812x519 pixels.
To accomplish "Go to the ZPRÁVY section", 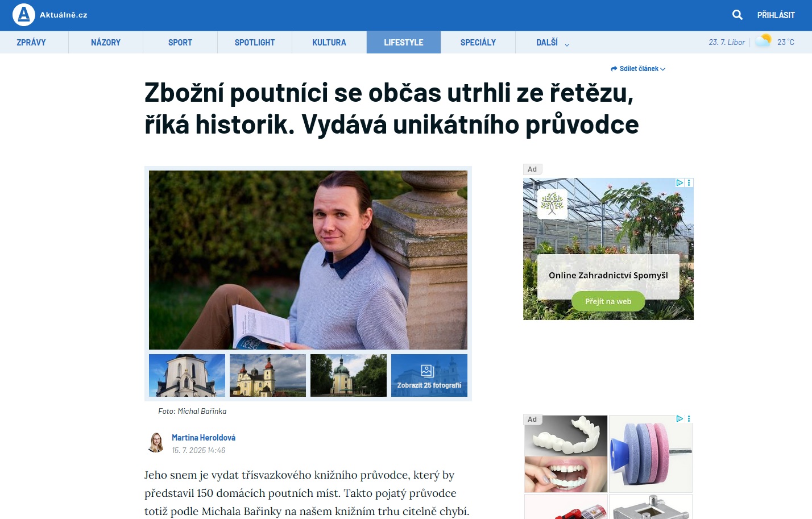I will [x=31, y=43].
